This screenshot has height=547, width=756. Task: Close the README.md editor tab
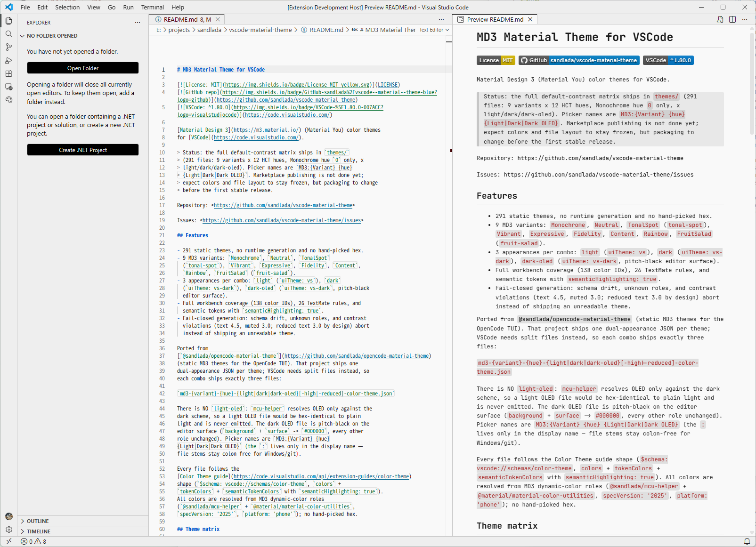tap(218, 19)
